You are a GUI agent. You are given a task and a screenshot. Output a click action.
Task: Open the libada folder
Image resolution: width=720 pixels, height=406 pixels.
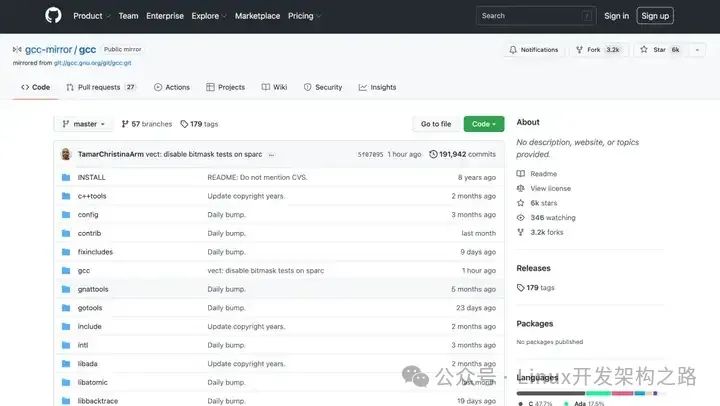click(87, 363)
